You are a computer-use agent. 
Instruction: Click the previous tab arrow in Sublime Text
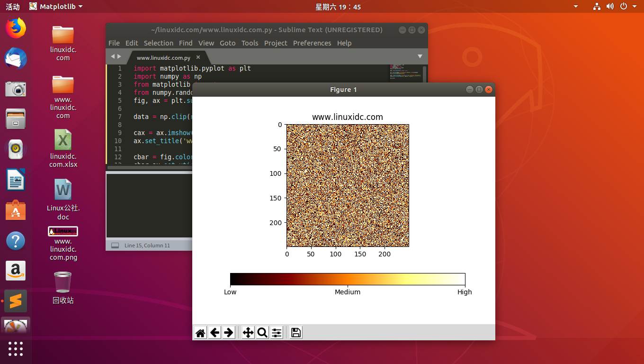pyautogui.click(x=113, y=56)
